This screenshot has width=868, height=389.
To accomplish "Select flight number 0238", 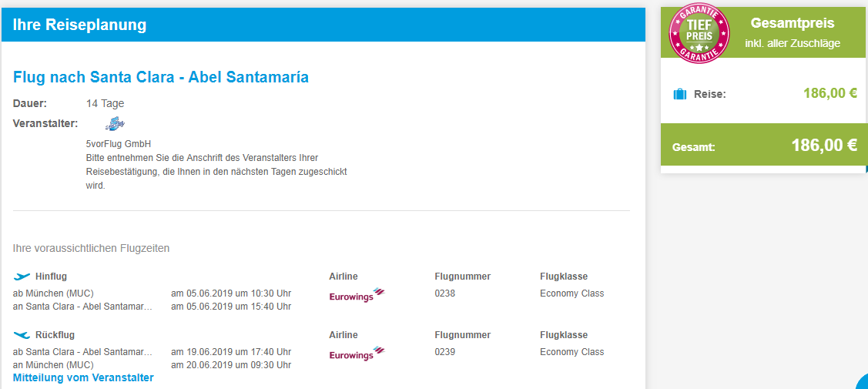I will click(445, 293).
